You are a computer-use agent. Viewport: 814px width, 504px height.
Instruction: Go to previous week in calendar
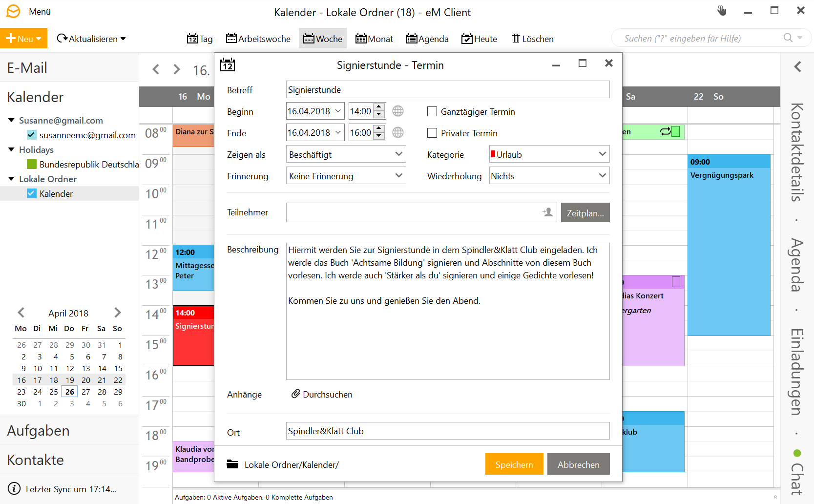[x=156, y=69]
